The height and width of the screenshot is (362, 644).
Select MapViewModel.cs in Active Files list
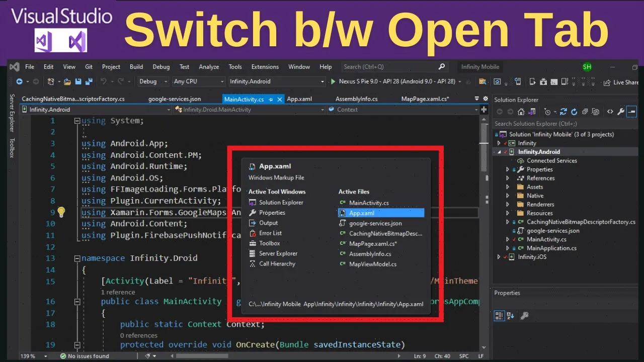373,264
